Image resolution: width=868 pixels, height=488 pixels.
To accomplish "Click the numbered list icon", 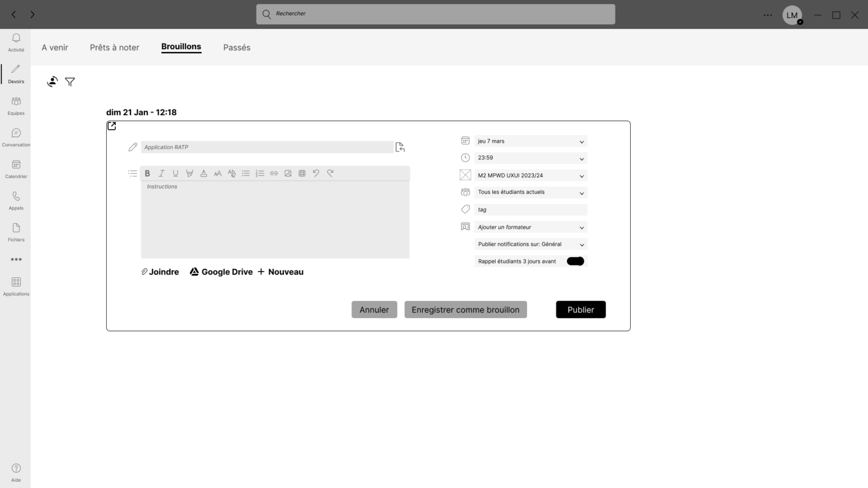I will [x=260, y=173].
